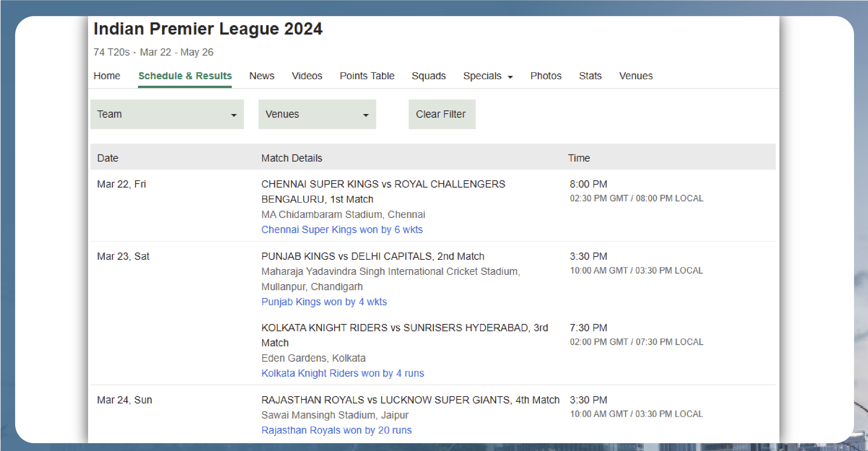Viewport: 868px width, 451px height.
Task: Click the 'Mar 24, Sun' date cell
Action: [124, 400]
